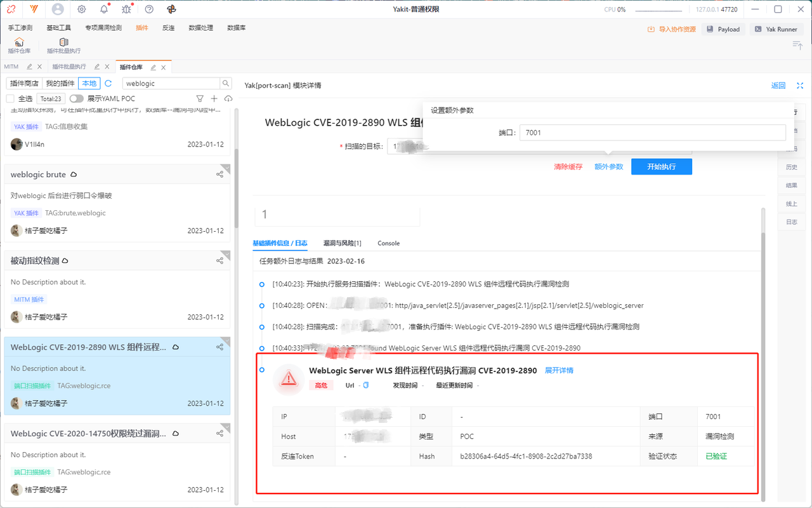This screenshot has width=812, height=508.
Task: Open the 手工渗透 menu
Action: [20, 28]
